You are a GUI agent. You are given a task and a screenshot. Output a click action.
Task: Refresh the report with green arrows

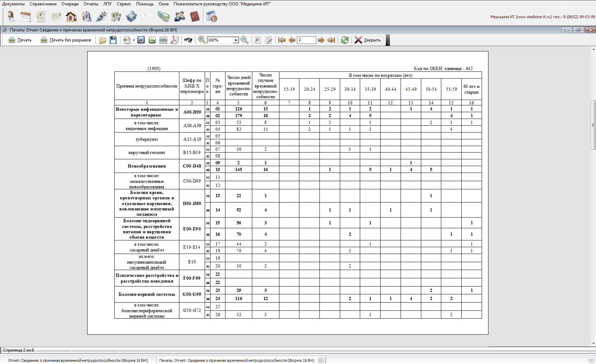pos(345,40)
